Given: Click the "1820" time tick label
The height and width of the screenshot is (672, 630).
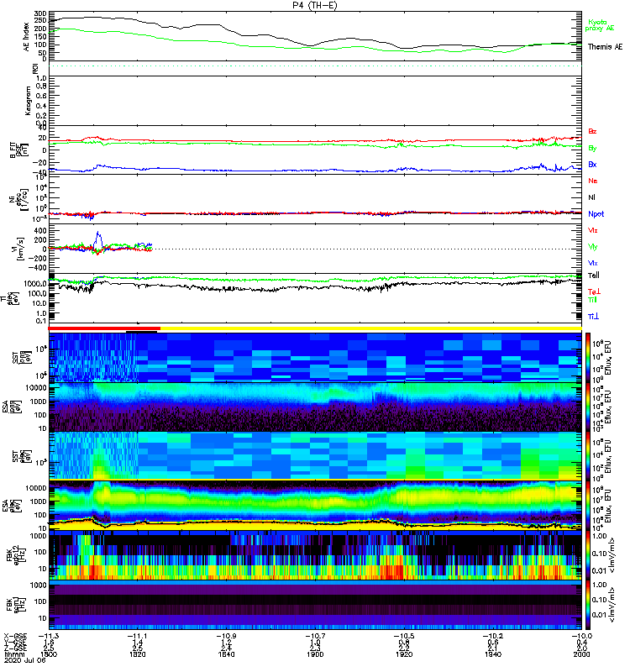Looking at the screenshot, I should (138, 654).
